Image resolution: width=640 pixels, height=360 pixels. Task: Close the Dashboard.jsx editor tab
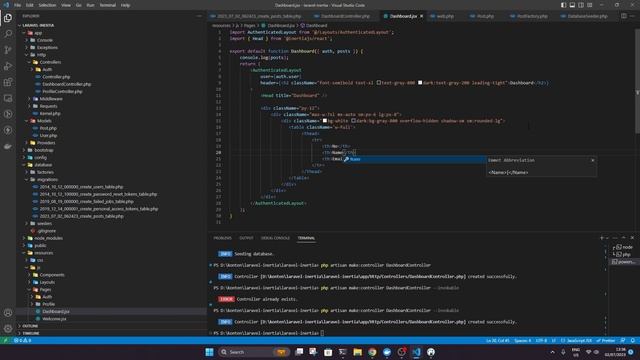pos(421,16)
